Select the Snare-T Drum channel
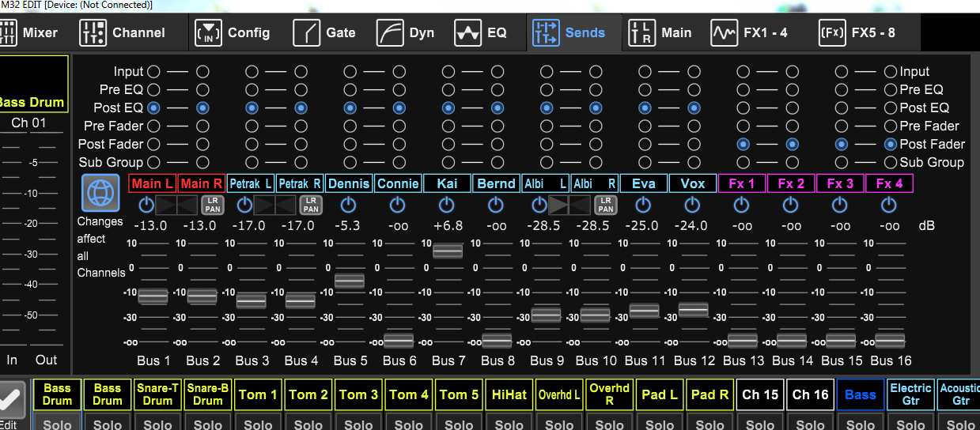980x430 pixels. [x=157, y=394]
